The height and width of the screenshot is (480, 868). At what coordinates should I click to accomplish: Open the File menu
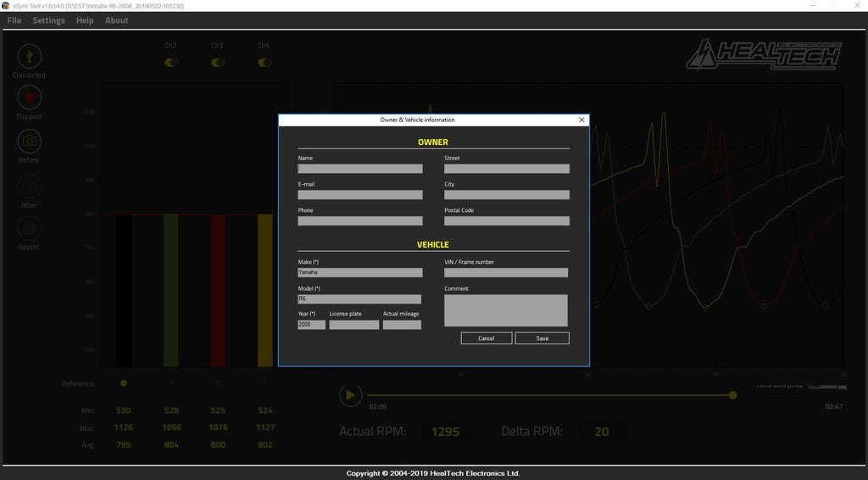coord(14,20)
